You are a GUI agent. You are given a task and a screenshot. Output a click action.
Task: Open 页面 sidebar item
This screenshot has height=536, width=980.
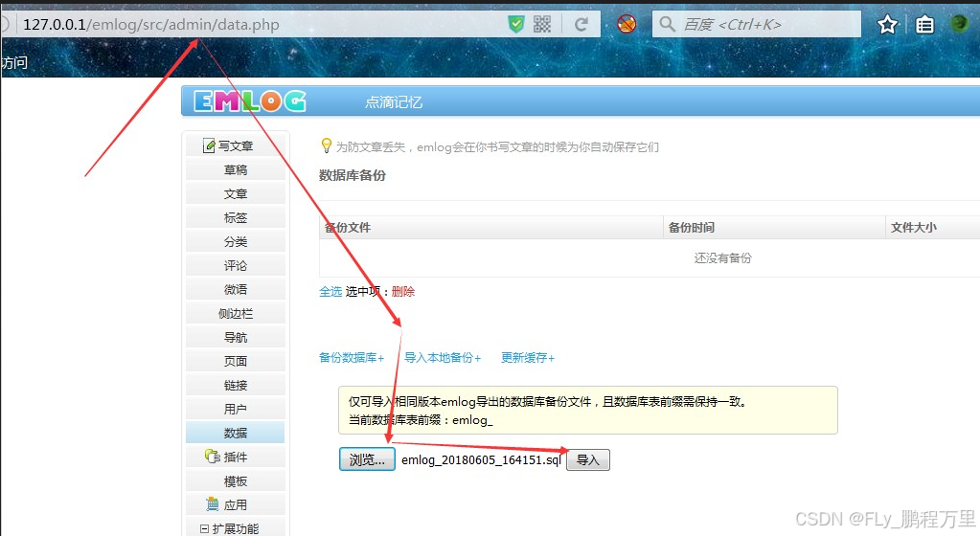(x=235, y=361)
